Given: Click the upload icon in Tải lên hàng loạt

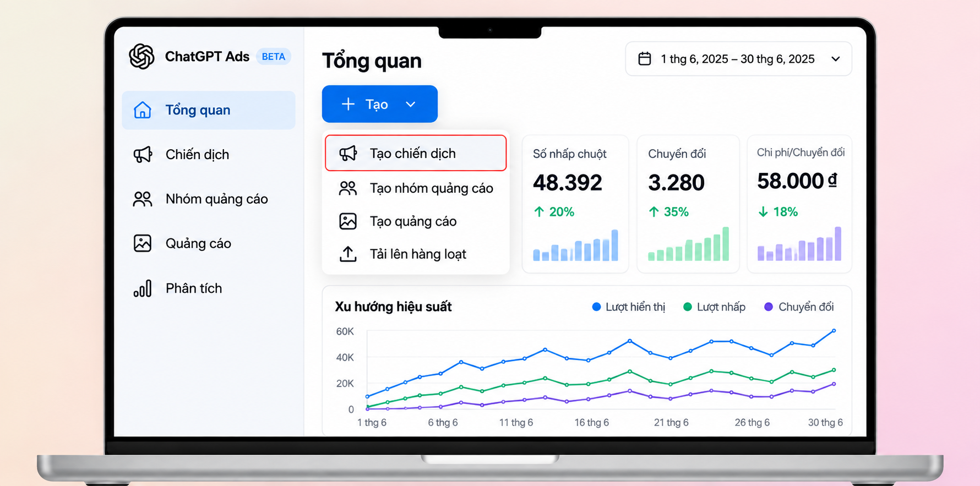Looking at the screenshot, I should tap(348, 254).
